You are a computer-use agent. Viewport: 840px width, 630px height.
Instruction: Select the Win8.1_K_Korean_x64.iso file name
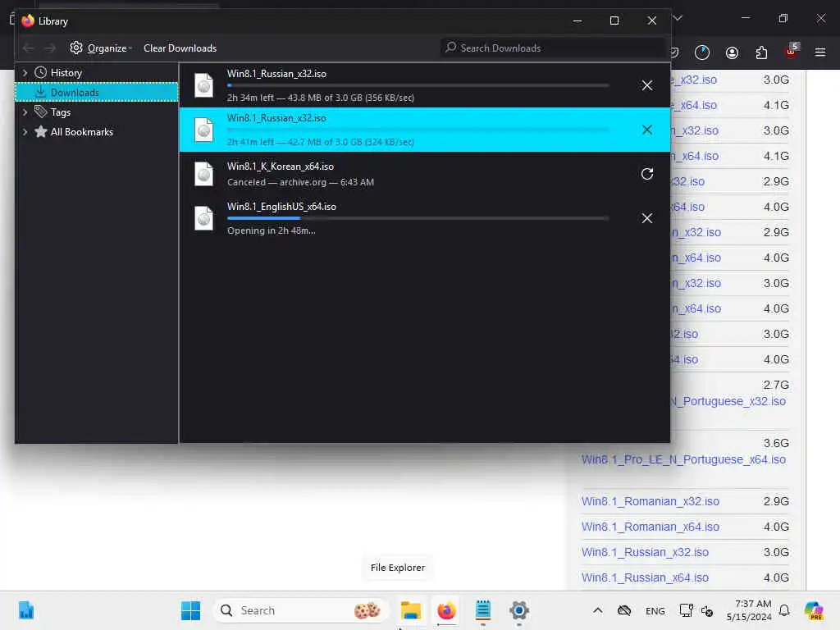(281, 166)
